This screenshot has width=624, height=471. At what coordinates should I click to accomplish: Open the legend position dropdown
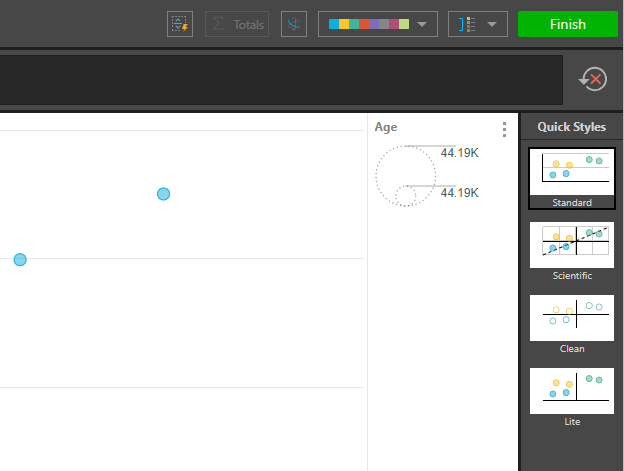(x=478, y=24)
